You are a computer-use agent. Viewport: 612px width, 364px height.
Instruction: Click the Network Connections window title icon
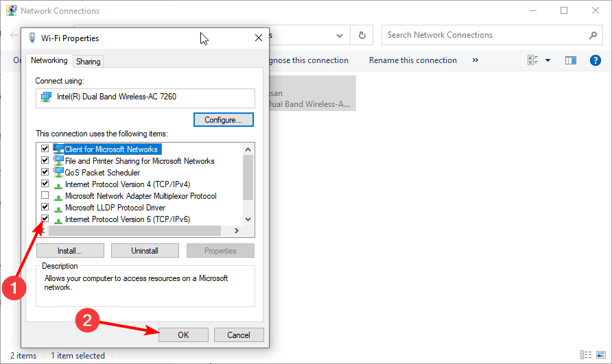11,10
